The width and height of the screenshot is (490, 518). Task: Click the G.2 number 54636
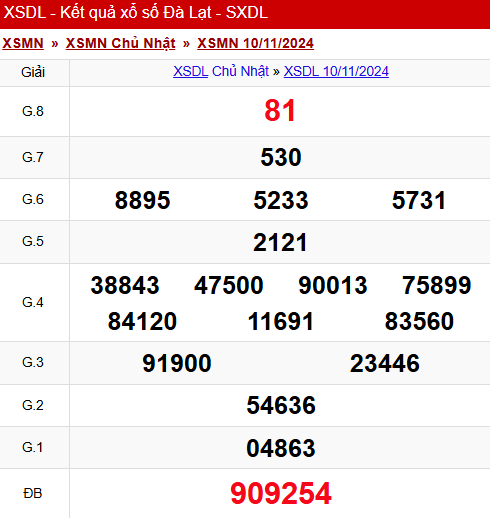[281, 405]
